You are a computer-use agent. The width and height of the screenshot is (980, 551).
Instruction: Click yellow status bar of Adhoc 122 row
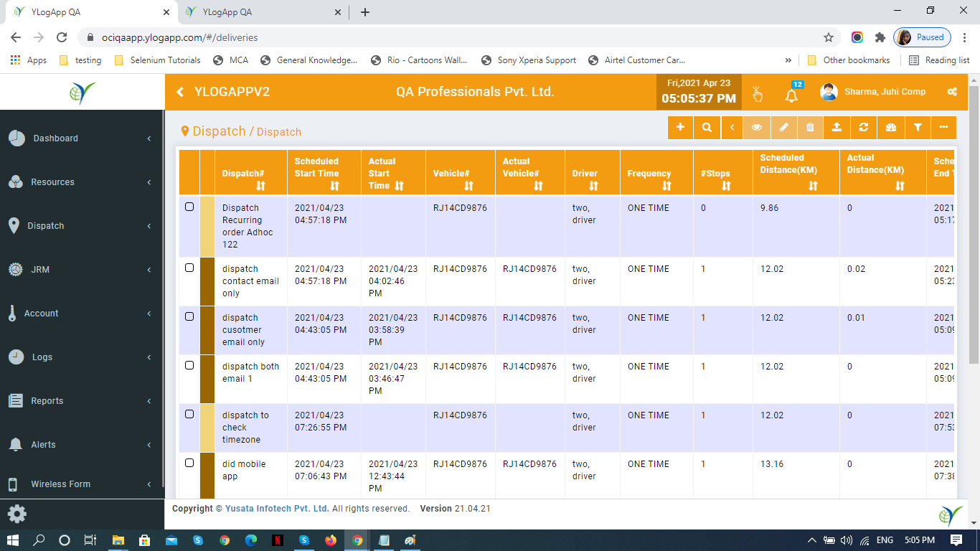207,227
